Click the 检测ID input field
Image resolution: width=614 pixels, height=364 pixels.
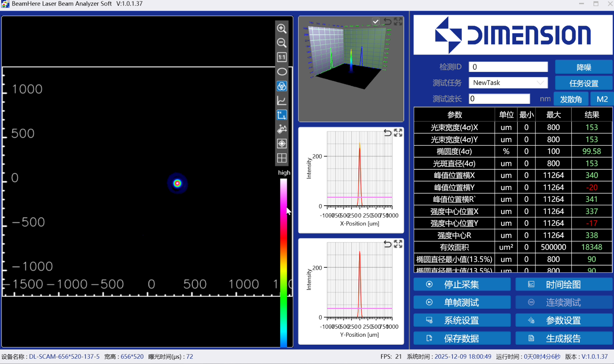tap(508, 67)
